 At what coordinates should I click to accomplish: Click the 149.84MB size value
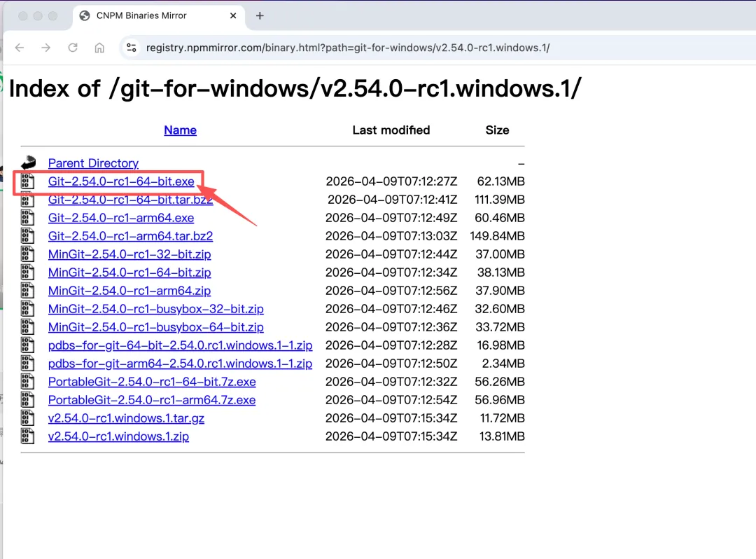click(x=498, y=236)
